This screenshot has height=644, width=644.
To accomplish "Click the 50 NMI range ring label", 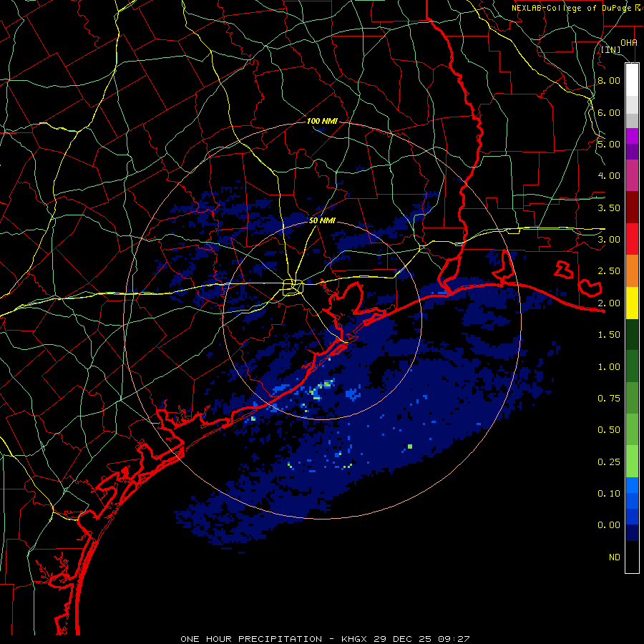I will point(322,220).
